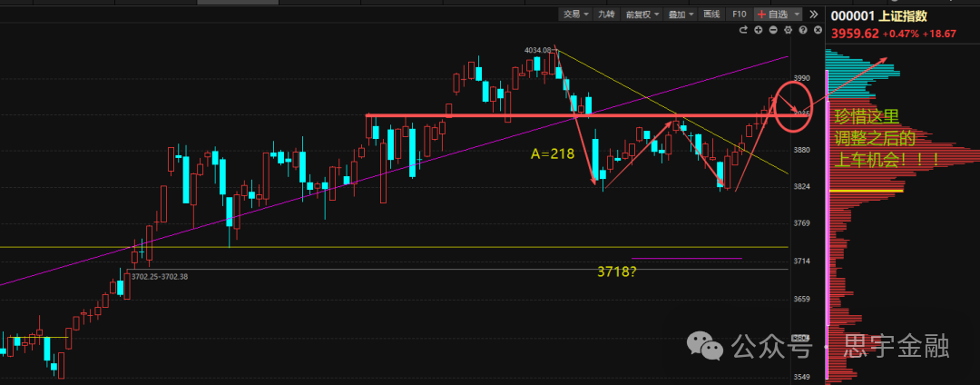Open chart settings gear icon
Screen dimensions: 980x385
[x=789, y=30]
